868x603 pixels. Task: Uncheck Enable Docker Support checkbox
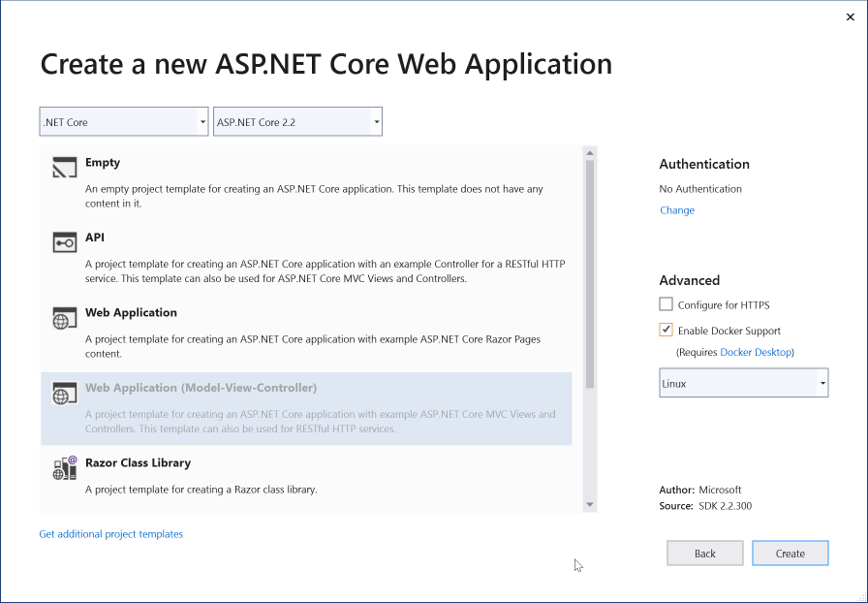tap(666, 330)
